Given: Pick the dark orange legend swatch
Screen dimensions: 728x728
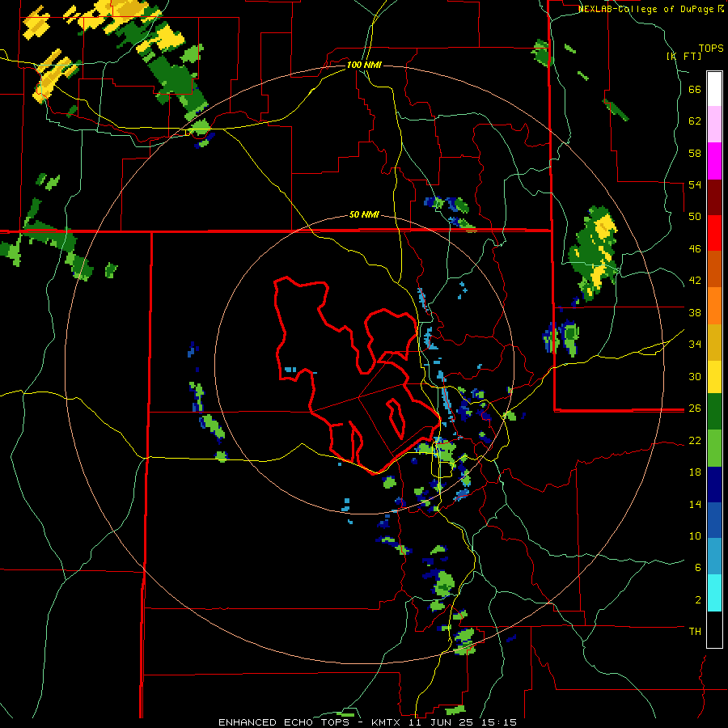Looking at the screenshot, I should click(714, 269).
